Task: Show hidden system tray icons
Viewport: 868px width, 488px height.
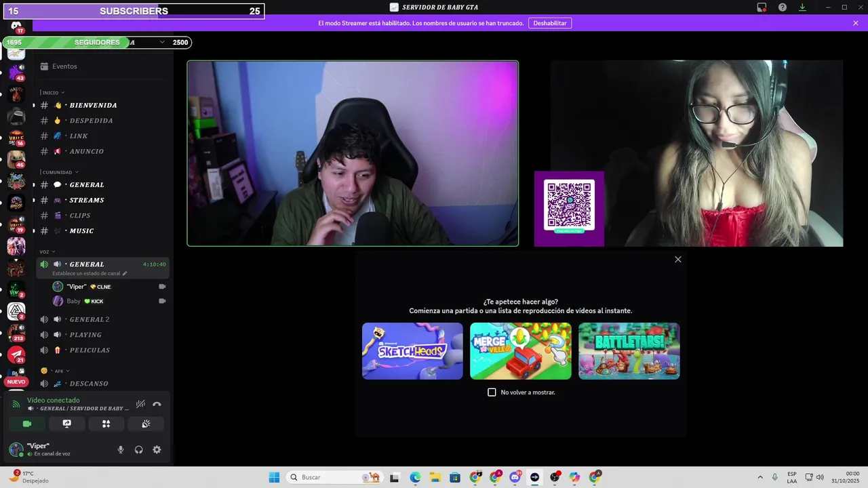Action: tap(760, 477)
